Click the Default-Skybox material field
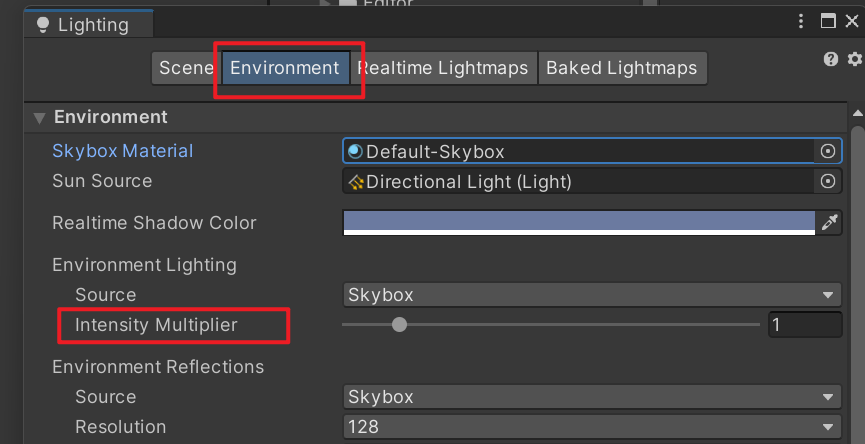This screenshot has height=444, width=865. (x=579, y=152)
